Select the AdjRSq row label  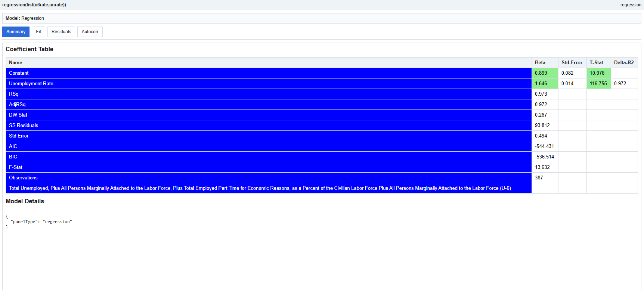[x=269, y=105]
